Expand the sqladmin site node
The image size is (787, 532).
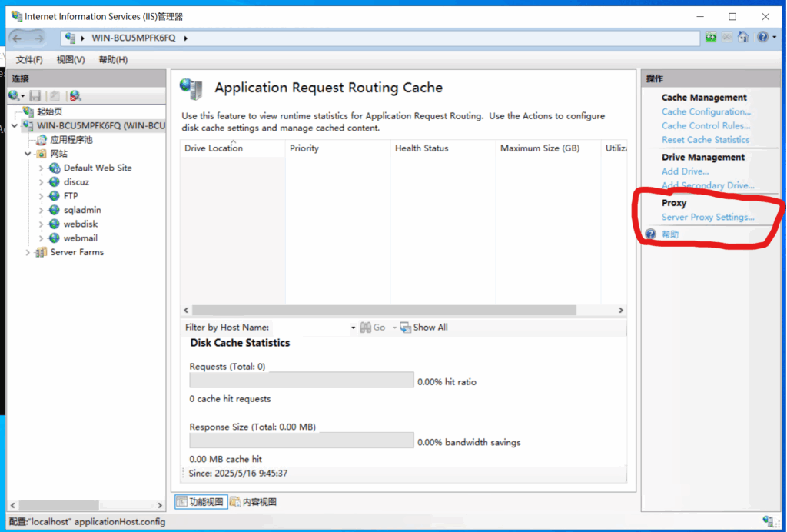(42, 210)
